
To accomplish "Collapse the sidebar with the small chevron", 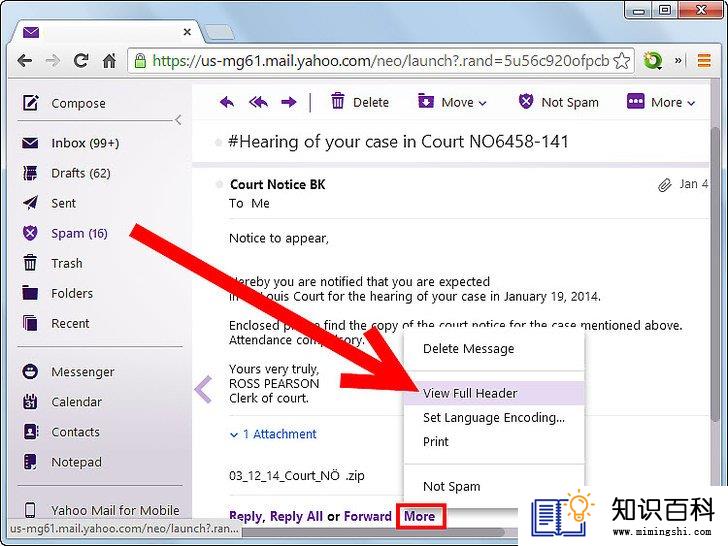I will pyautogui.click(x=178, y=120).
